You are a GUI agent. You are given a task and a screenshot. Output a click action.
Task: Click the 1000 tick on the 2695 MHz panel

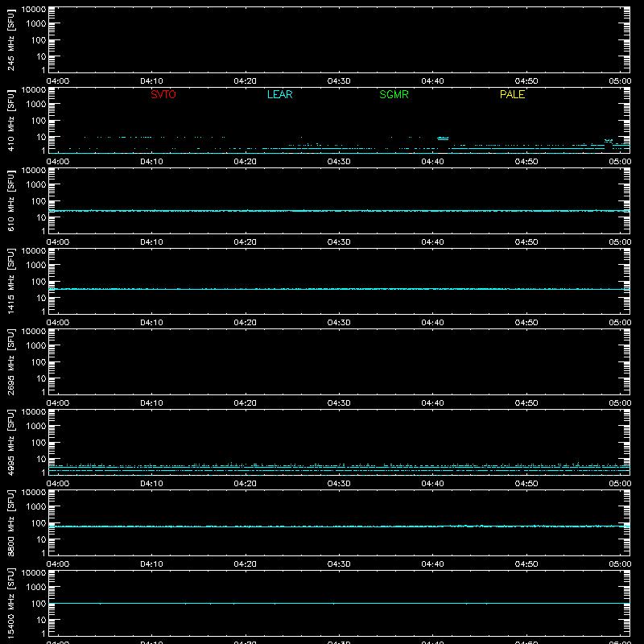[36, 346]
